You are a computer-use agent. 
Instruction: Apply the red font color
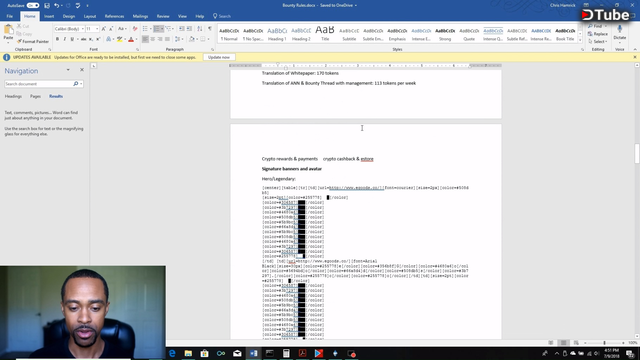pos(131,39)
